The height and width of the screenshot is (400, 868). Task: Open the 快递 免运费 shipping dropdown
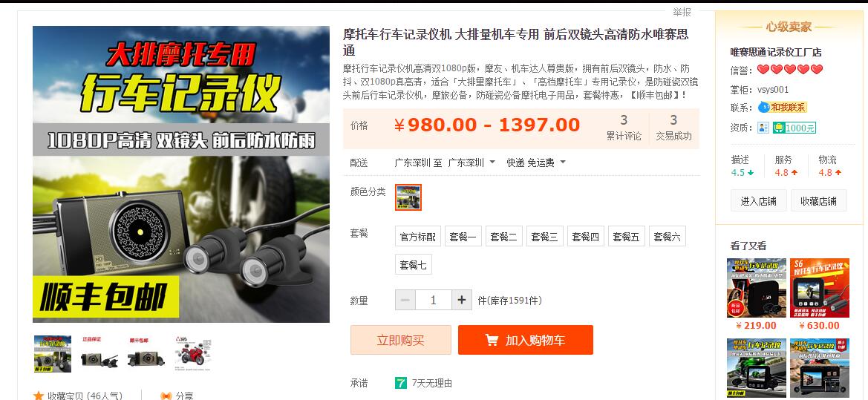[536, 163]
